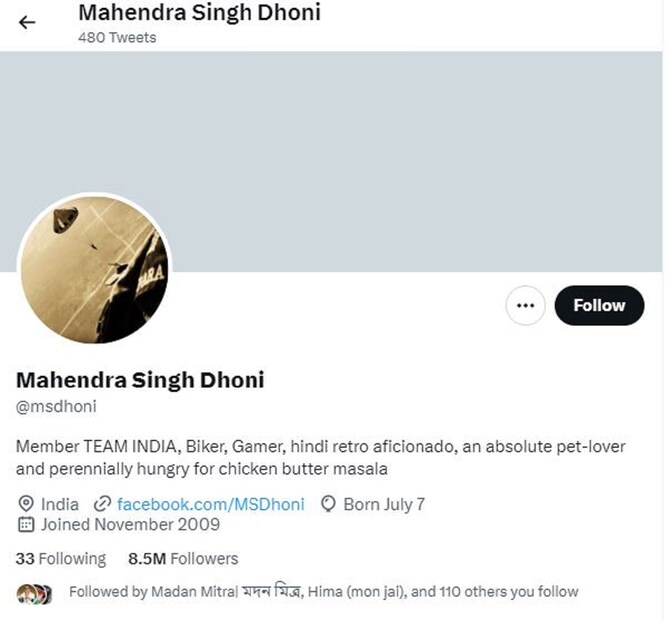View the 8.5M Followers list
The image size is (669, 620).
(183, 558)
